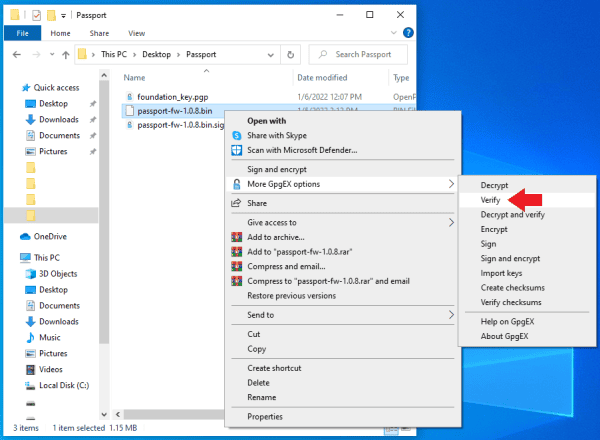This screenshot has width=600, height=440.
Task: Open the Quick Access Toolbar customize dropdown
Action: [64, 16]
